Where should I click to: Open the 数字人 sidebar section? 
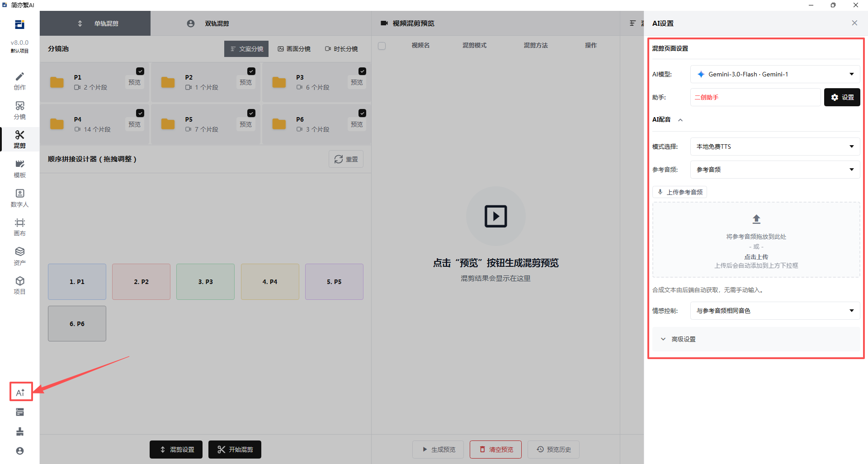(19, 198)
